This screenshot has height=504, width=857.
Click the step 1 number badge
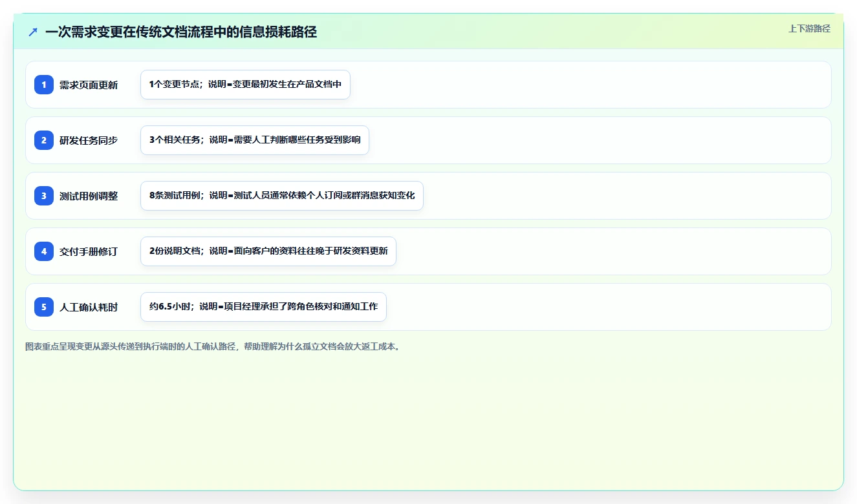44,85
